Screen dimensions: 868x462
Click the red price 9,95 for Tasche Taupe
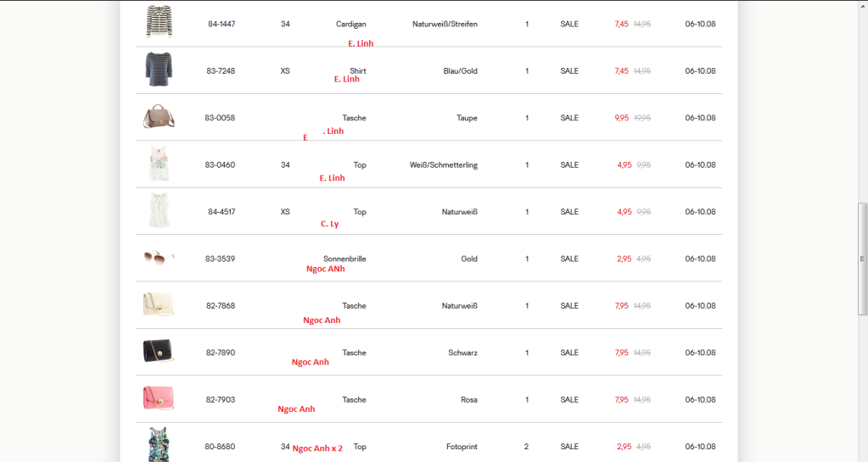pyautogui.click(x=621, y=118)
